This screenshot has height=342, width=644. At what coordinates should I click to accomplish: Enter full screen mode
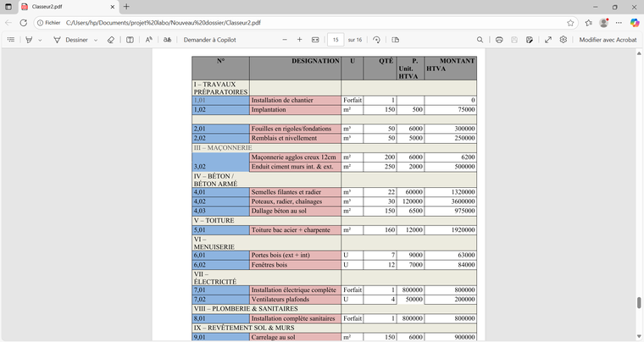pyautogui.click(x=548, y=40)
